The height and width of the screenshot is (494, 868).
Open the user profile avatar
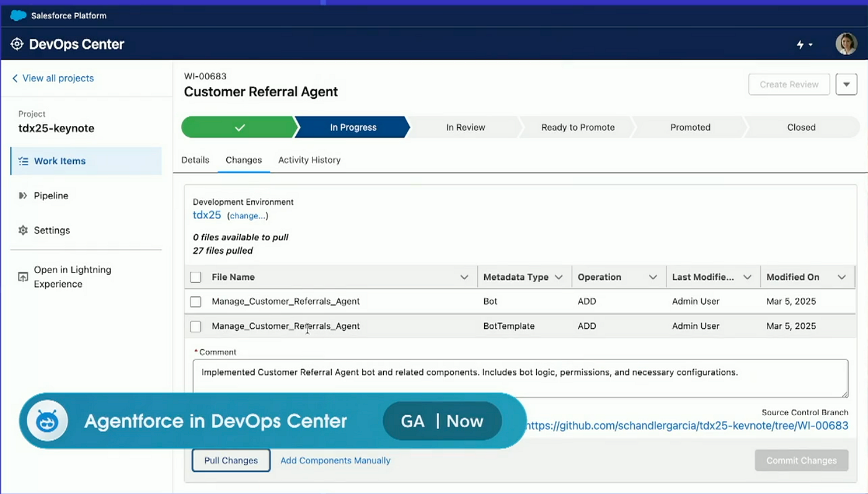pos(846,44)
